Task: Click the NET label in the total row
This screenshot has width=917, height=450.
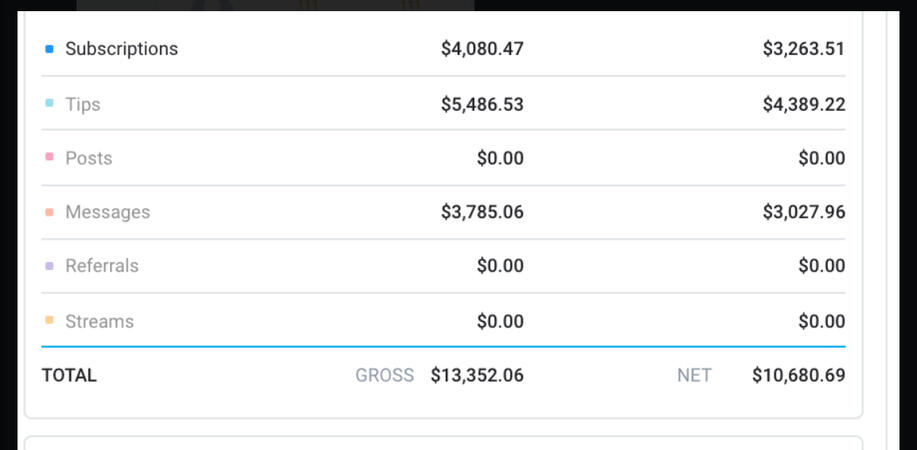Action: pos(694,376)
